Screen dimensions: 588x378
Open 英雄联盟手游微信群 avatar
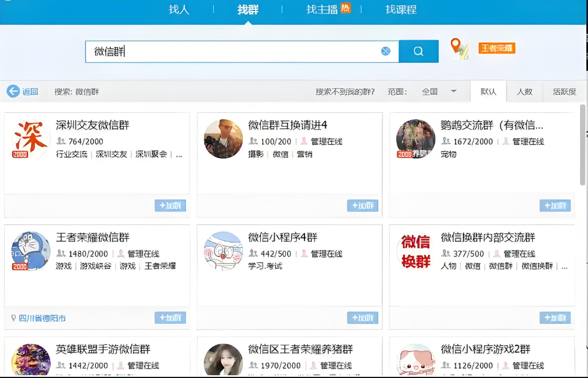tap(31, 359)
